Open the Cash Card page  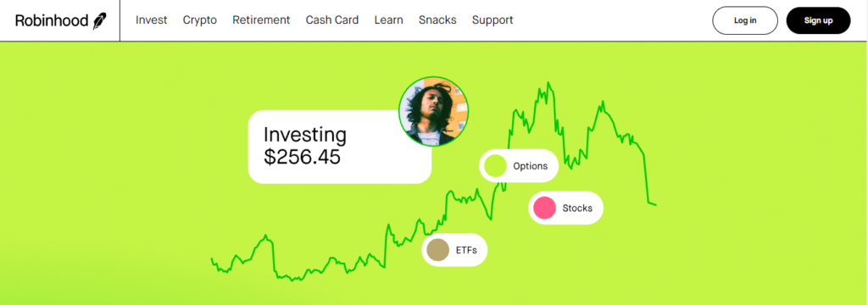tap(332, 20)
